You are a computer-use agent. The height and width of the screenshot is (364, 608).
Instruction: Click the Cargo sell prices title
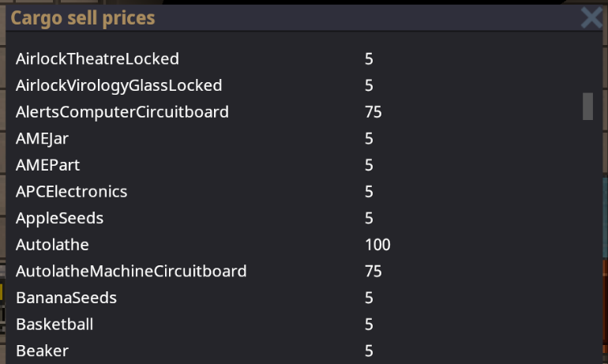[x=82, y=17]
